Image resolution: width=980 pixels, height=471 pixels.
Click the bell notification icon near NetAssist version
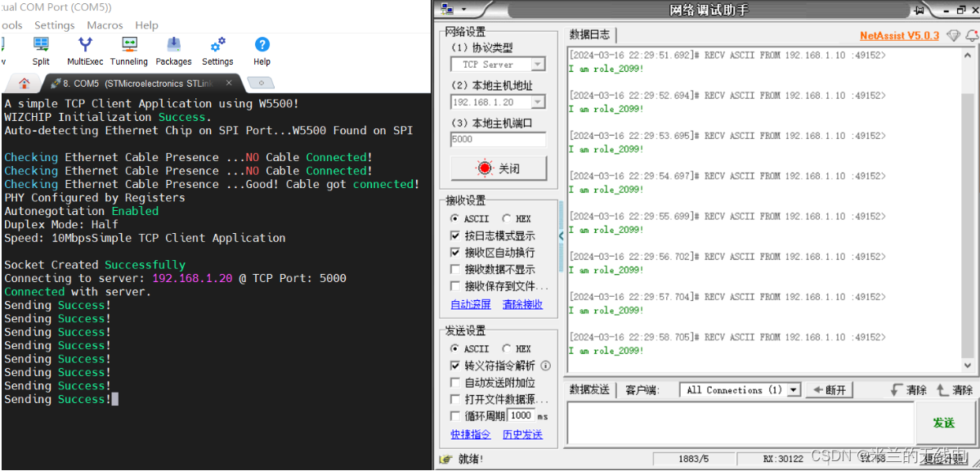pos(973,36)
